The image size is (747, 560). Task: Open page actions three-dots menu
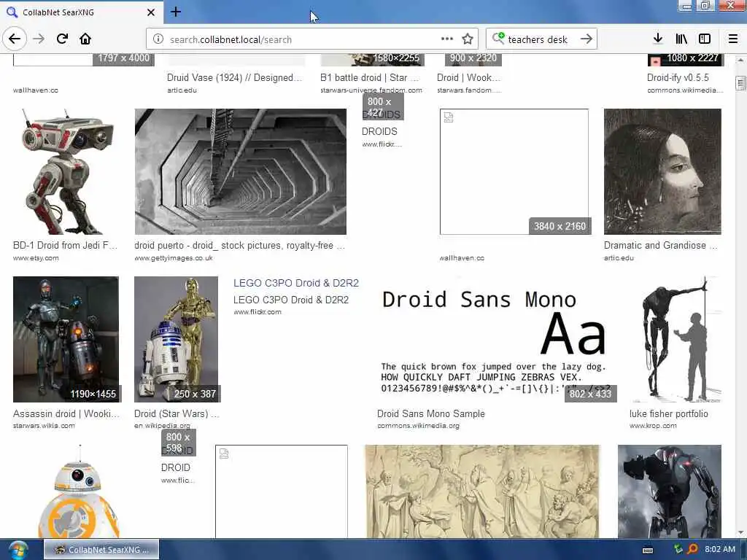click(x=447, y=39)
